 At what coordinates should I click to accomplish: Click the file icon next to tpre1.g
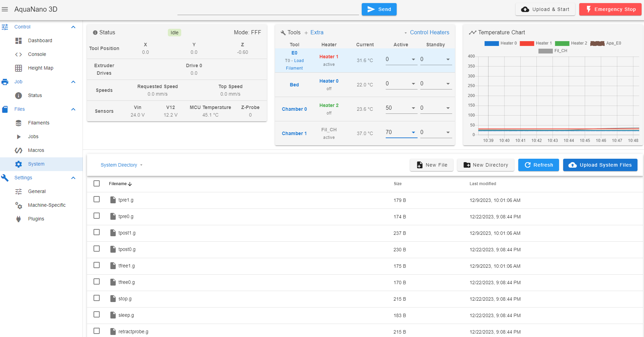tap(113, 200)
